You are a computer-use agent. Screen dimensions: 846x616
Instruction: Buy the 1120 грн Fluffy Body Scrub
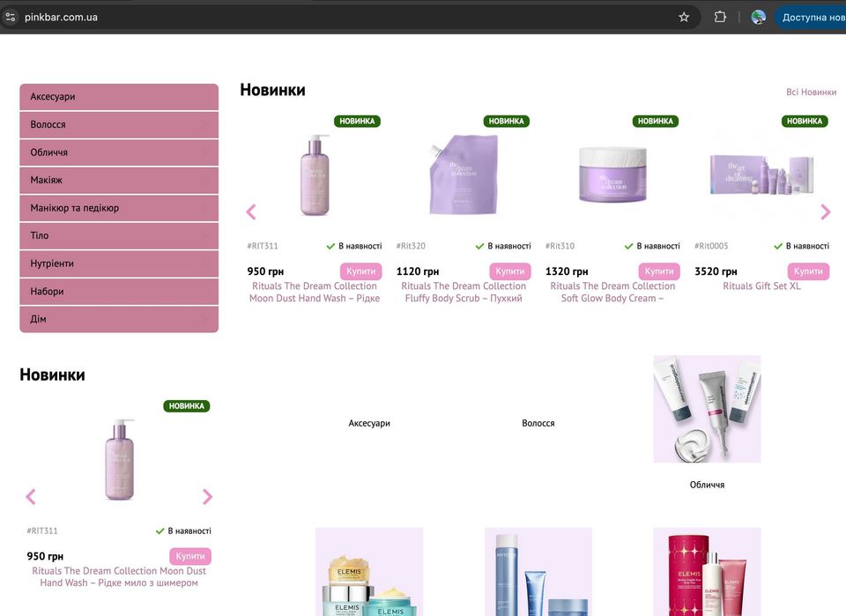510,271
